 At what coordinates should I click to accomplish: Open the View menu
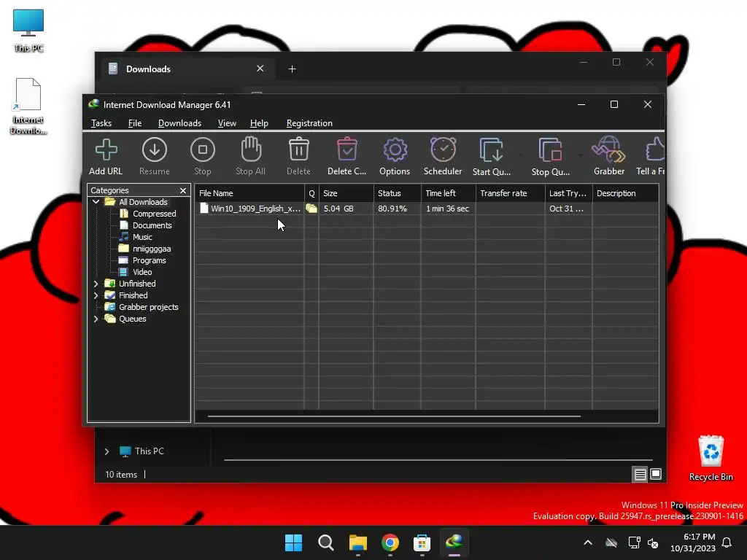pyautogui.click(x=227, y=123)
